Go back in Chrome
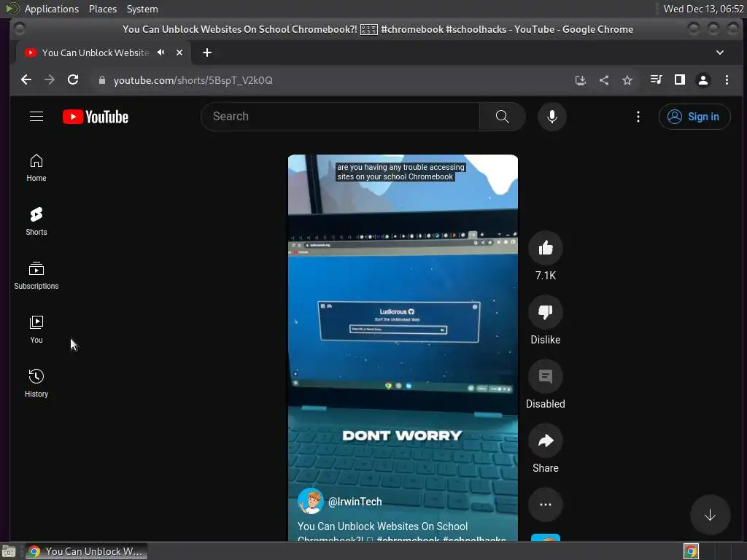The height and width of the screenshot is (560, 747). pyautogui.click(x=26, y=80)
